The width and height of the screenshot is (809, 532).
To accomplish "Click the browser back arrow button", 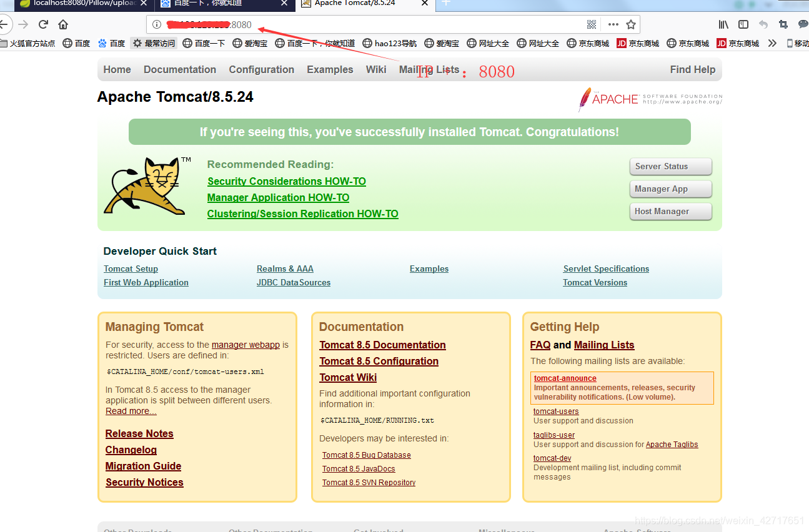I will click(x=3, y=24).
